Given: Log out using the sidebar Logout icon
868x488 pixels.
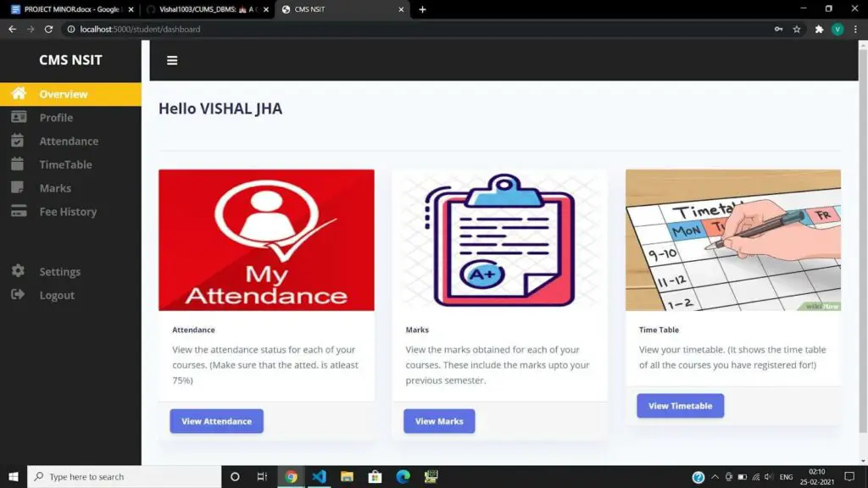Looking at the screenshot, I should click(19, 295).
